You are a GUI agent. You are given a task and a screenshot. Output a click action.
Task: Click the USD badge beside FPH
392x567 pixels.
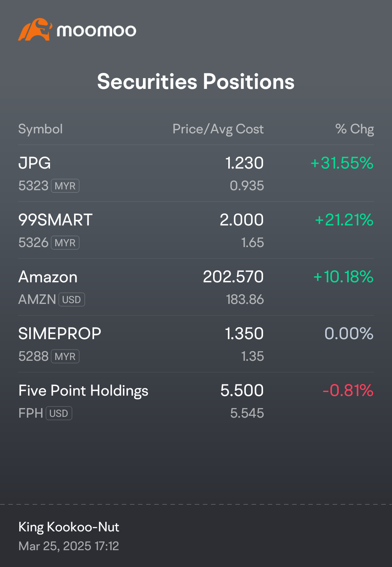pyautogui.click(x=59, y=413)
